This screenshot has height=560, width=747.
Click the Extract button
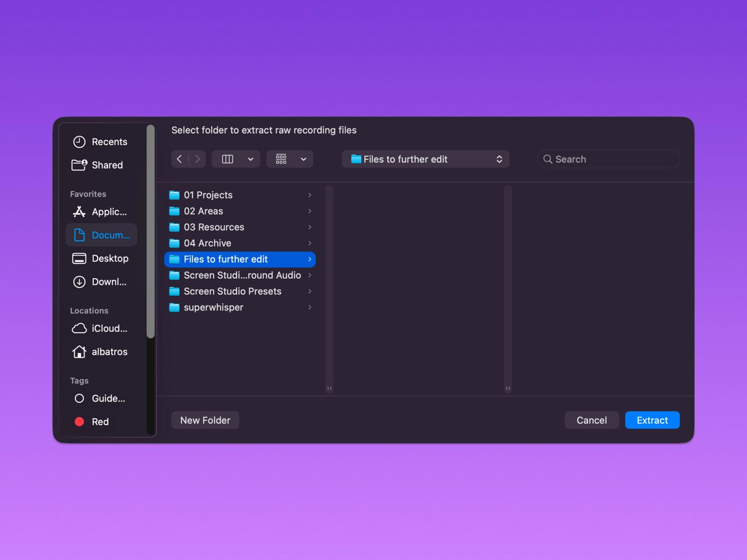click(652, 420)
